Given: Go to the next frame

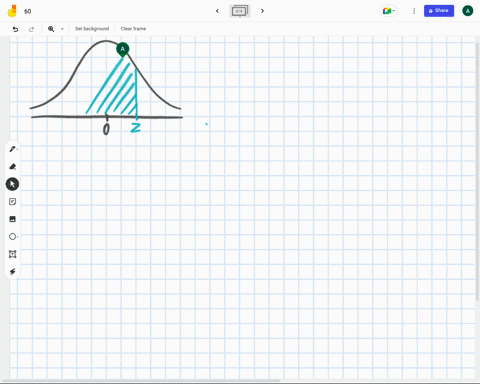Looking at the screenshot, I should (x=262, y=11).
